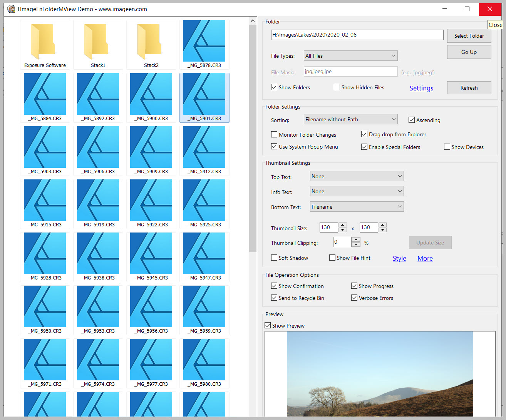Open the Style link
506x420 pixels.
tap(399, 258)
